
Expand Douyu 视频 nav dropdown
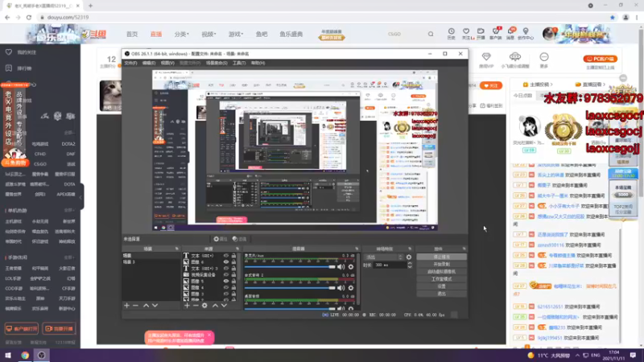(208, 34)
